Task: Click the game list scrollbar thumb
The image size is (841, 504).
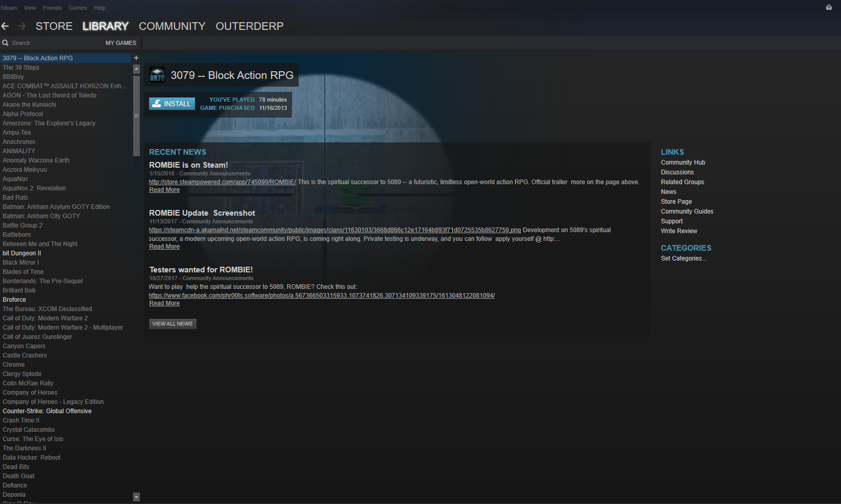Action: (136, 116)
